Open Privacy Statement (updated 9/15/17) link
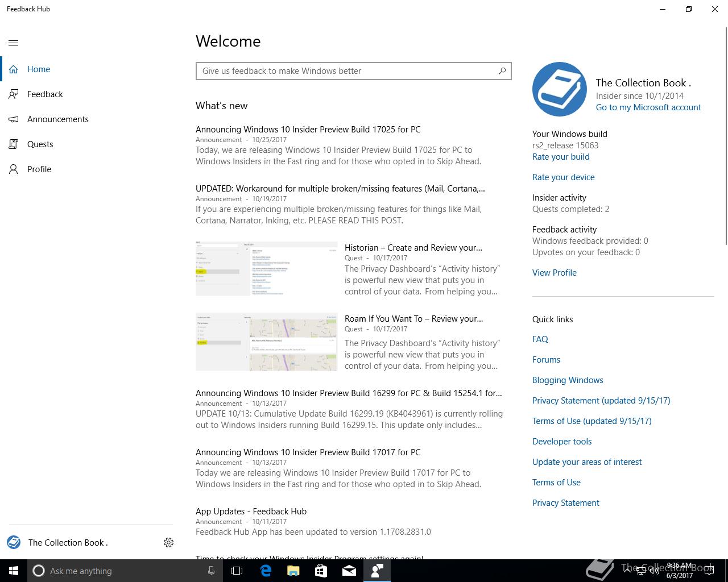Image resolution: width=728 pixels, height=582 pixels. [601, 401]
